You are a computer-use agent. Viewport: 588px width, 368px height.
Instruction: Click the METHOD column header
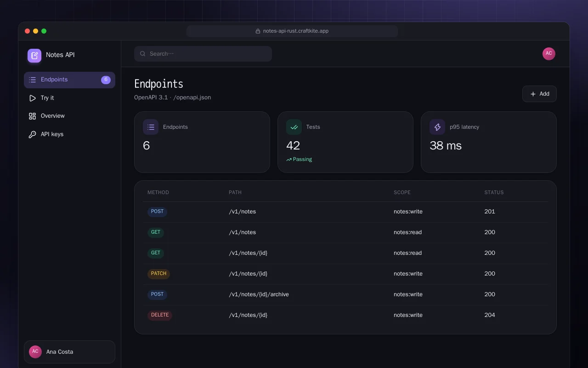pyautogui.click(x=158, y=192)
